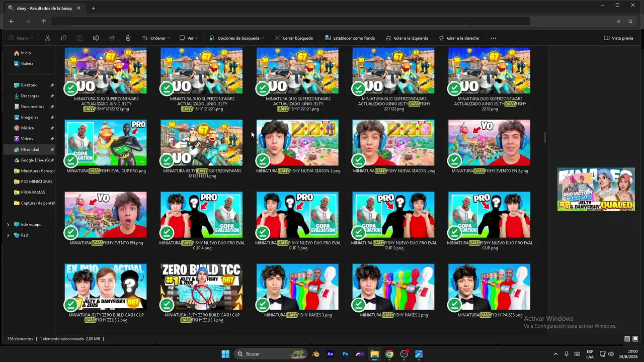Open the three-dots more options menu
644x362 pixels.
click(x=493, y=38)
